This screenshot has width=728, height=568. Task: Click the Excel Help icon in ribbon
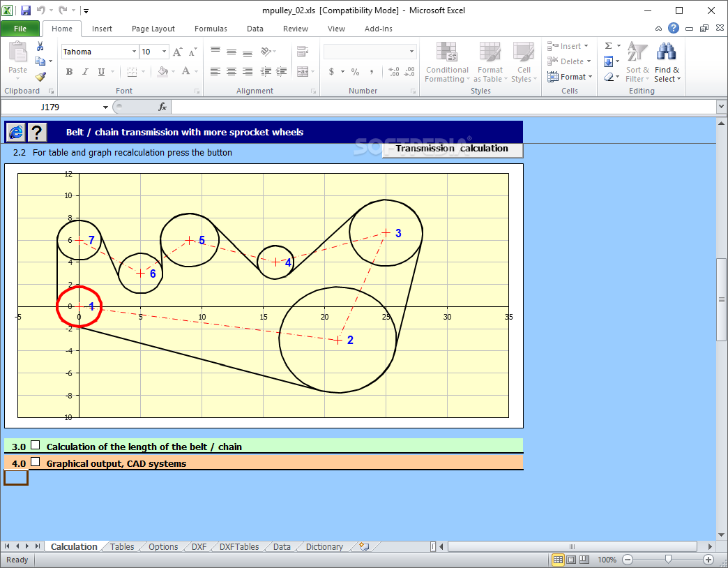(x=673, y=28)
